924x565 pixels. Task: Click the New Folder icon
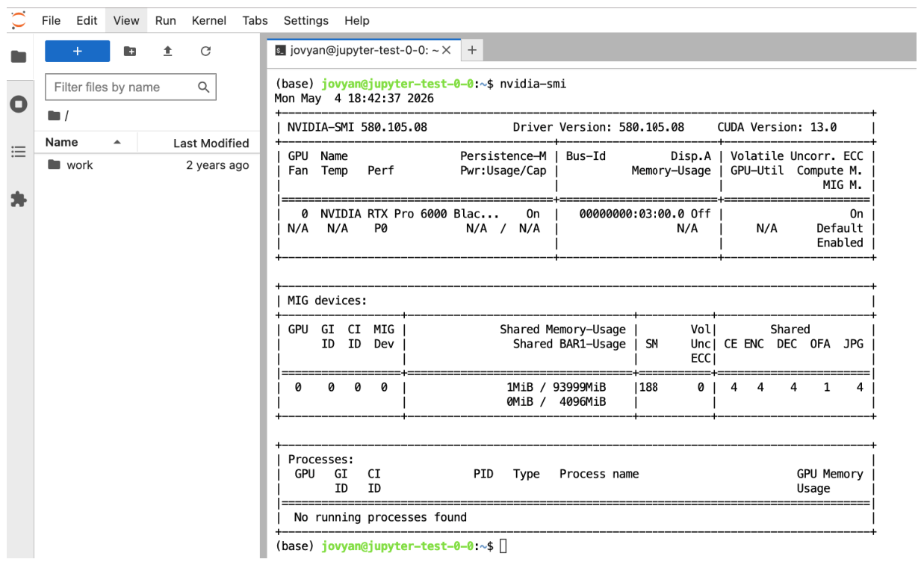(x=130, y=51)
